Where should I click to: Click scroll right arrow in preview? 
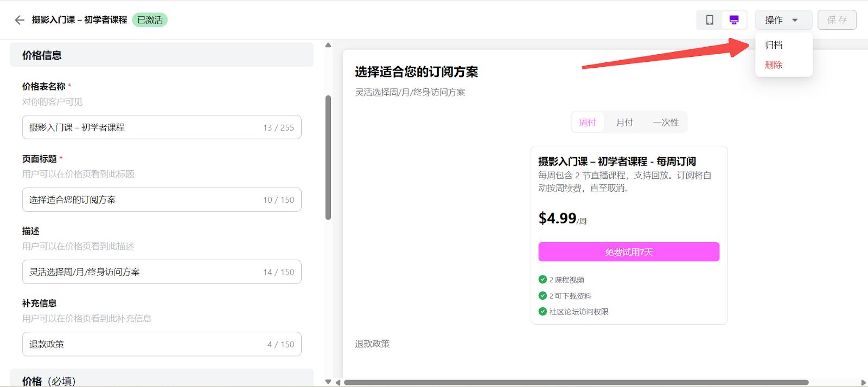[x=863, y=383]
